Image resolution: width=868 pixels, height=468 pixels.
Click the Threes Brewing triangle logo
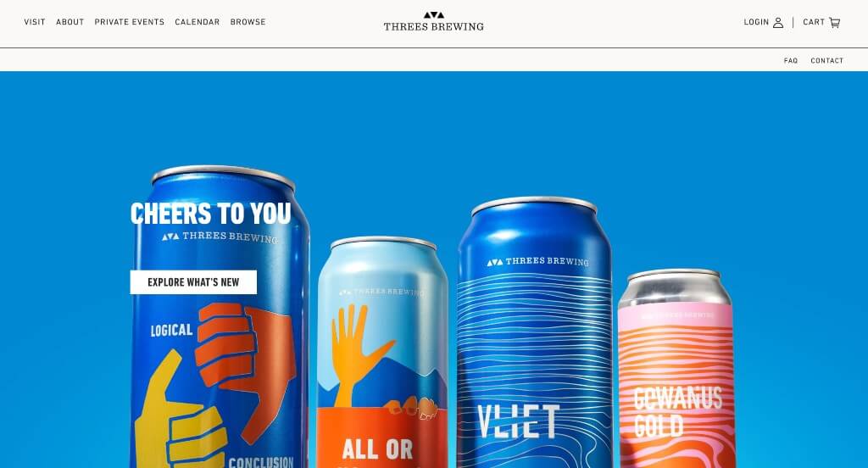[x=433, y=15]
